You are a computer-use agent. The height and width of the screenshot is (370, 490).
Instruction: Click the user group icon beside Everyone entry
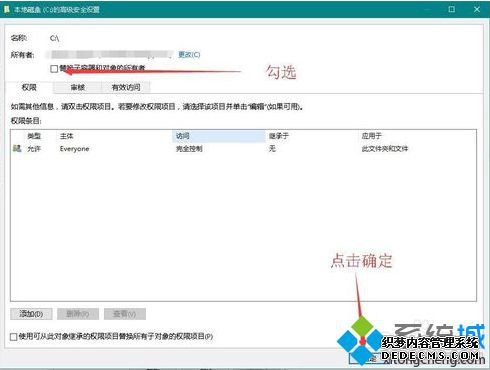click(17, 148)
